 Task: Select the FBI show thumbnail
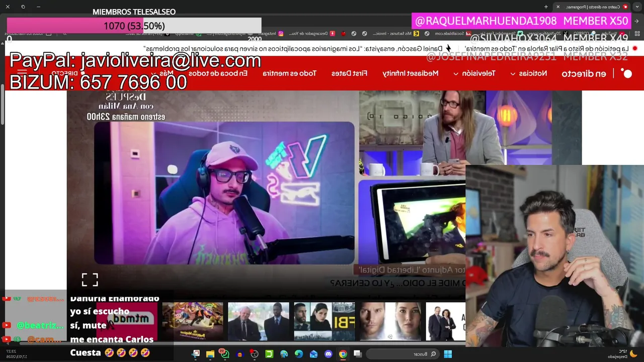click(324, 321)
